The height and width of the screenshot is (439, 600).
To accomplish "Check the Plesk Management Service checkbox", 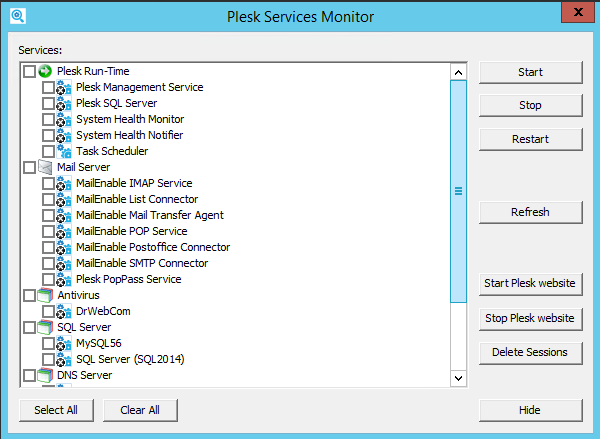I will [x=48, y=87].
